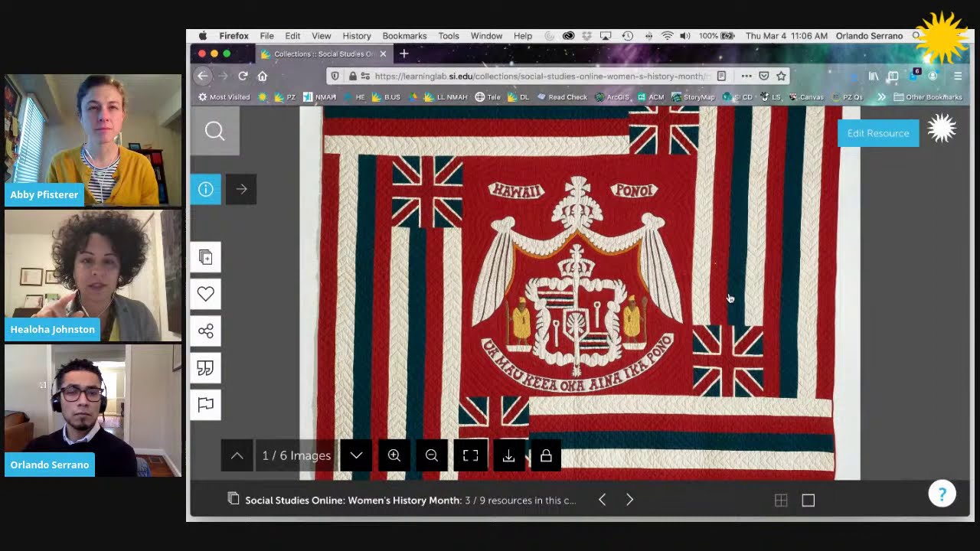980x551 pixels.
Task: Open the History menu
Action: click(x=357, y=36)
